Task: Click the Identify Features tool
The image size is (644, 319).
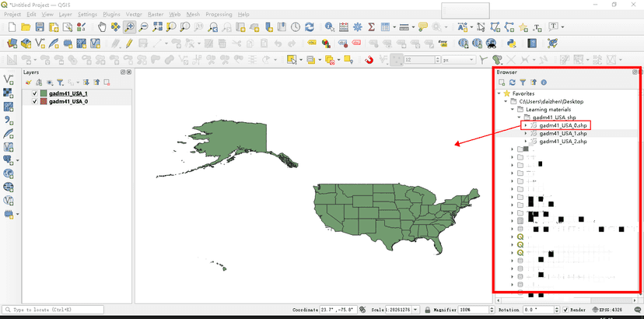Action: click(x=330, y=27)
